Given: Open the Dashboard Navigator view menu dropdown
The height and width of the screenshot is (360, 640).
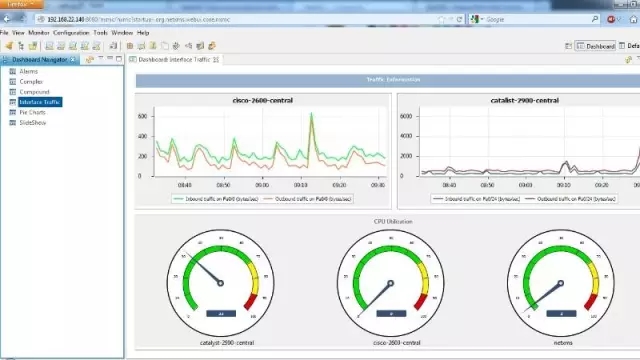Looking at the screenshot, I should [100, 59].
